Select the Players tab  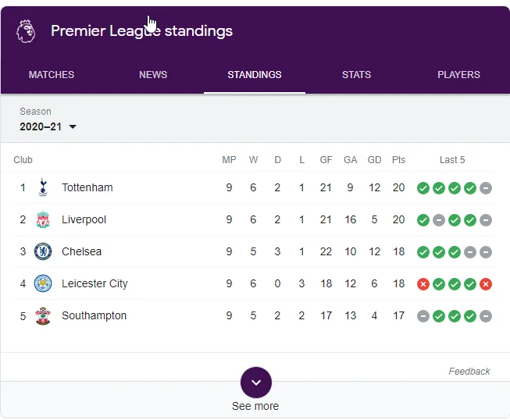pos(458,75)
